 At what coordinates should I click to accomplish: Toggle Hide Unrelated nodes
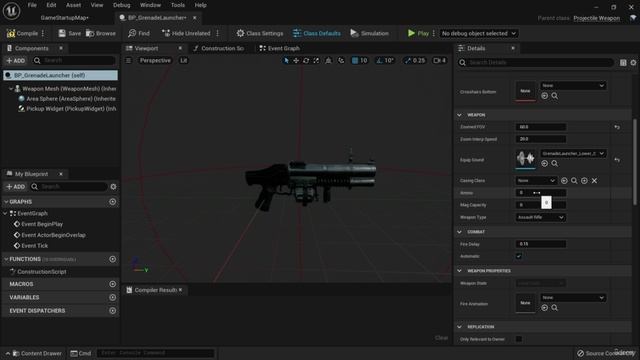pos(186,33)
